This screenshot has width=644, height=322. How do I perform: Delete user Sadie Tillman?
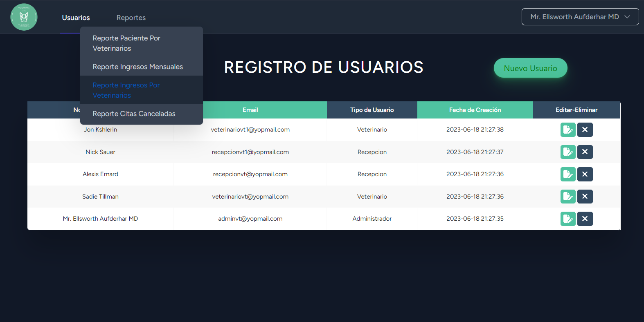pyautogui.click(x=585, y=197)
